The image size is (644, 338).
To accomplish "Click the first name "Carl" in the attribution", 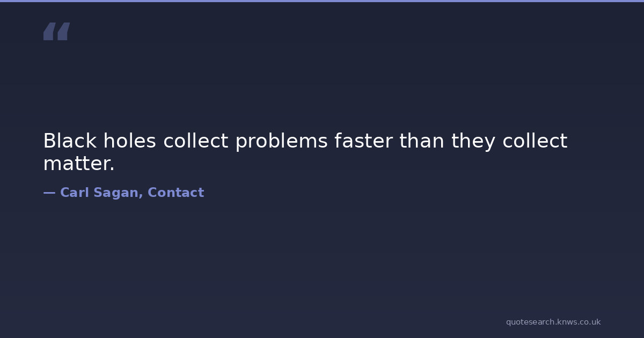I will pos(74,193).
